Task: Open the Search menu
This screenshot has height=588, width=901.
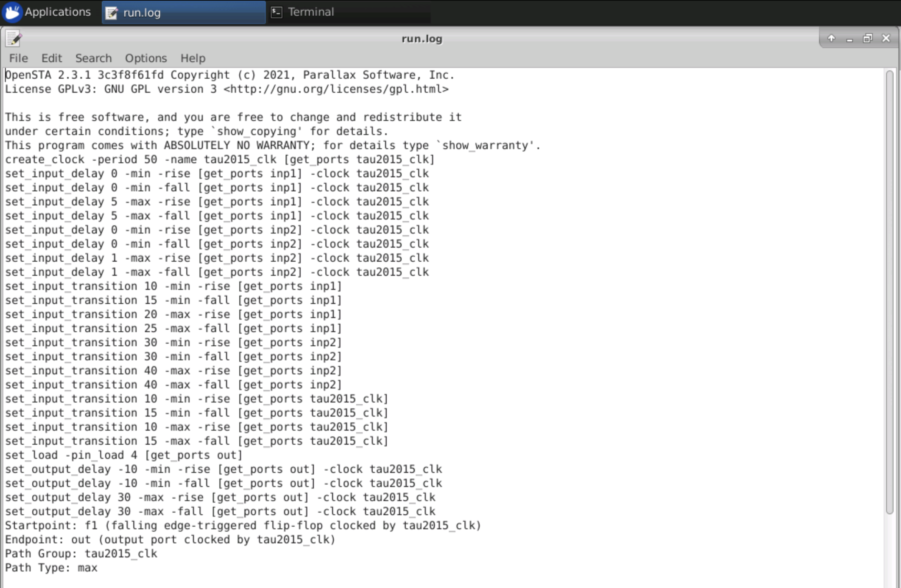Action: tap(94, 58)
